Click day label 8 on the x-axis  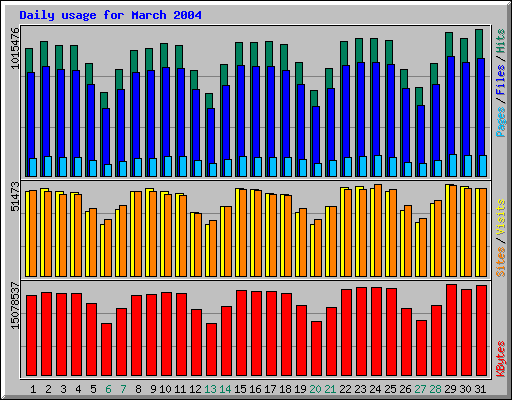[138, 389]
